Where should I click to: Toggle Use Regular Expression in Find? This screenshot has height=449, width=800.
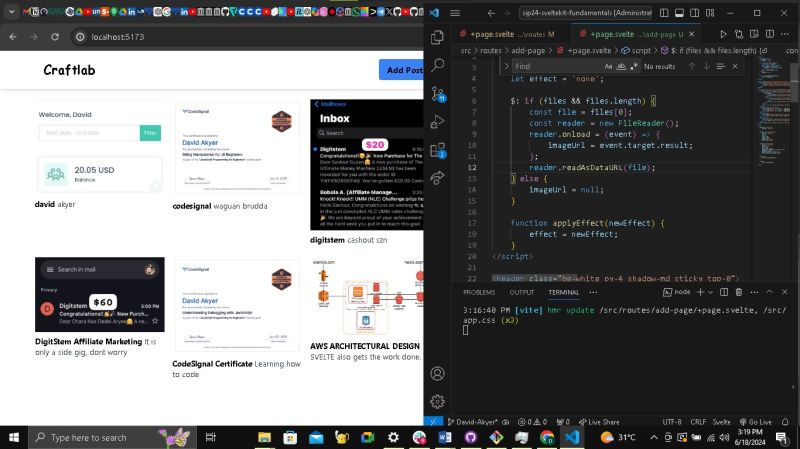(x=634, y=66)
